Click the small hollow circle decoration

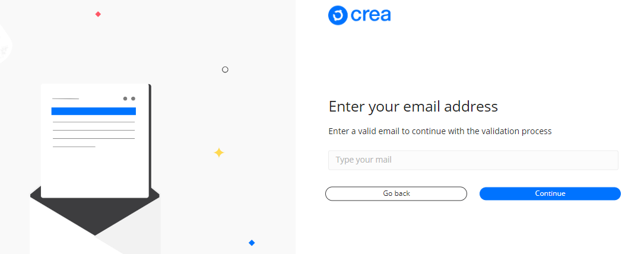[225, 69]
